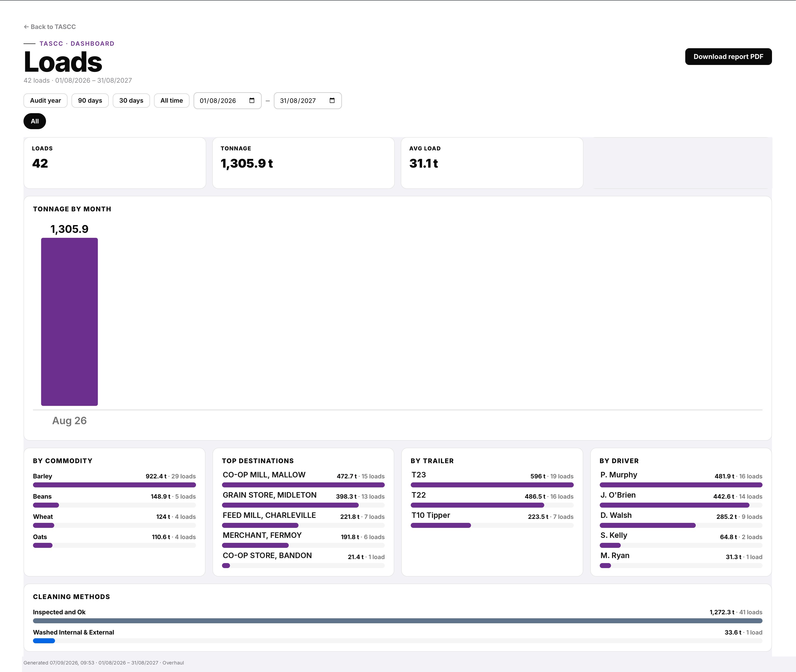
Task: Click the 33.6 t · 1 load value
Action: coord(743,632)
